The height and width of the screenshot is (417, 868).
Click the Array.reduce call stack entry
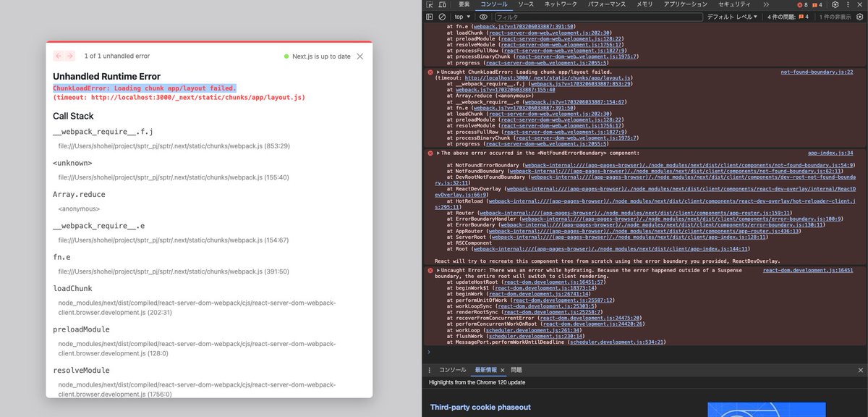[x=79, y=195]
